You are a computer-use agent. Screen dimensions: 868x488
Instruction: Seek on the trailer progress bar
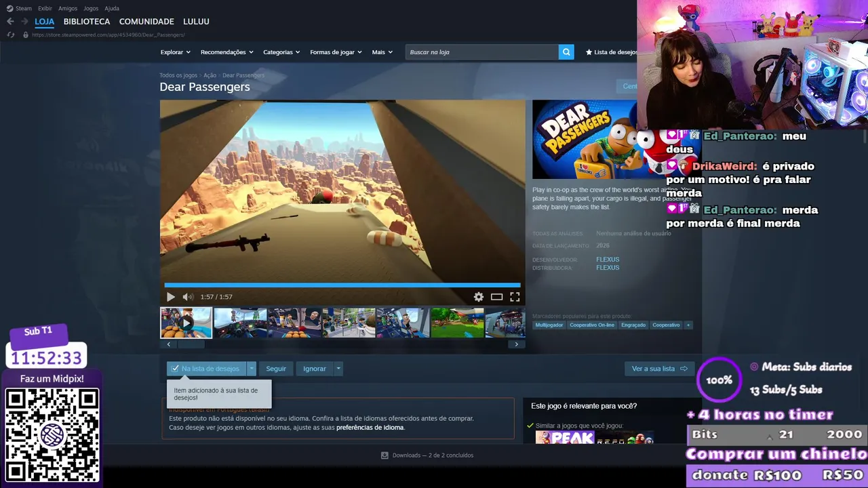(342, 285)
